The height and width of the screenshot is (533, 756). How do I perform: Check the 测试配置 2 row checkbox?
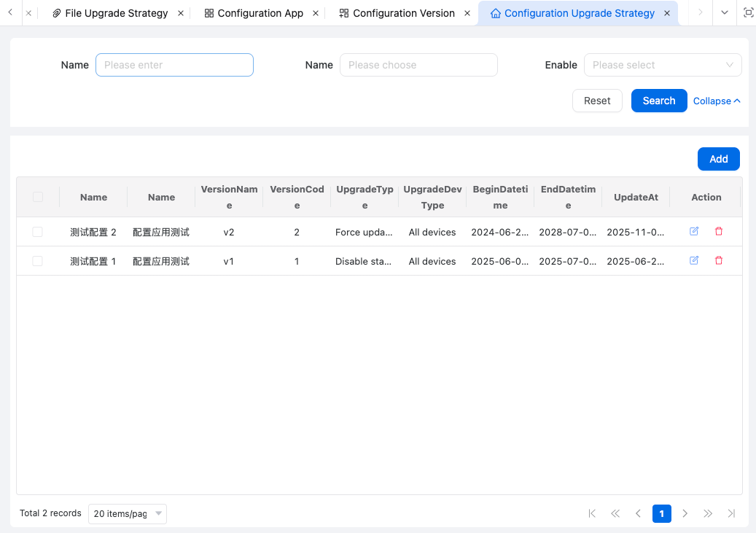38,232
